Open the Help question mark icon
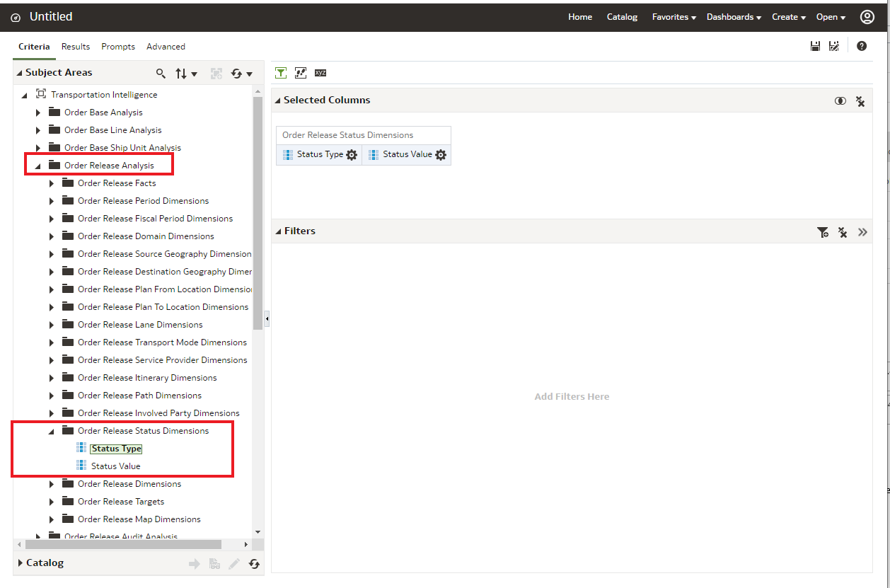Screen dimensions: 890x588 pos(862,46)
